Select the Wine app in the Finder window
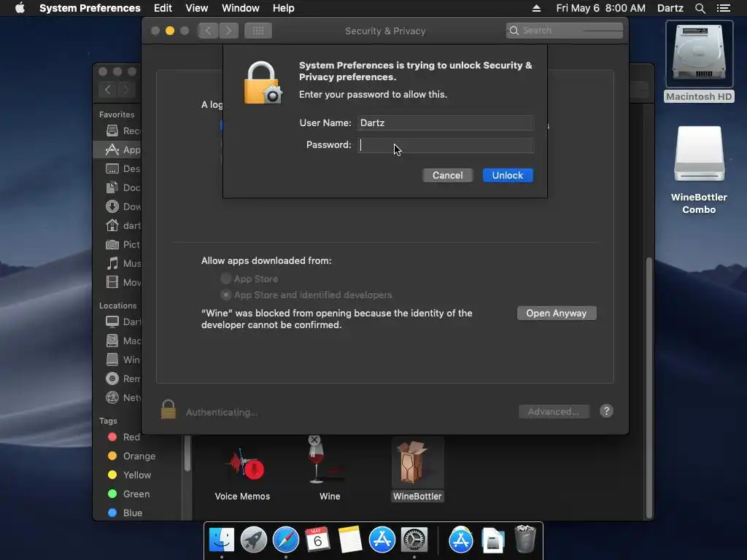 tap(330, 469)
